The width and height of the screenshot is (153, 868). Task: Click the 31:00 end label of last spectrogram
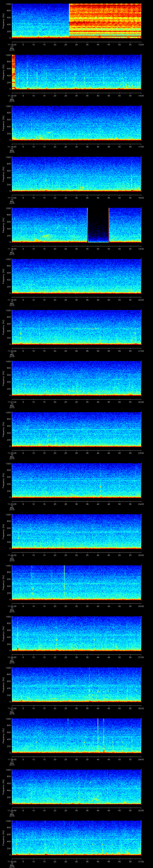[x=141, y=861]
